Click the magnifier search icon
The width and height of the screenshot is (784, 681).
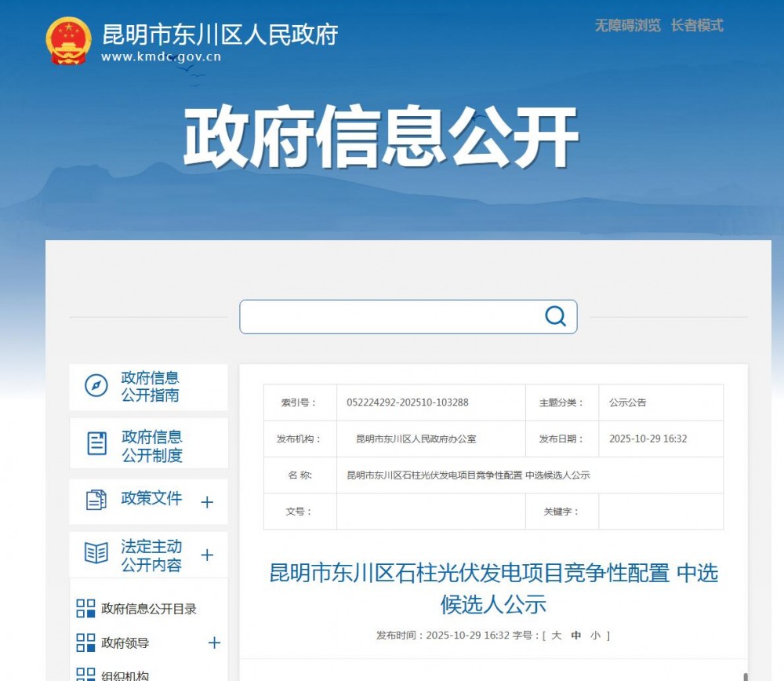(555, 316)
